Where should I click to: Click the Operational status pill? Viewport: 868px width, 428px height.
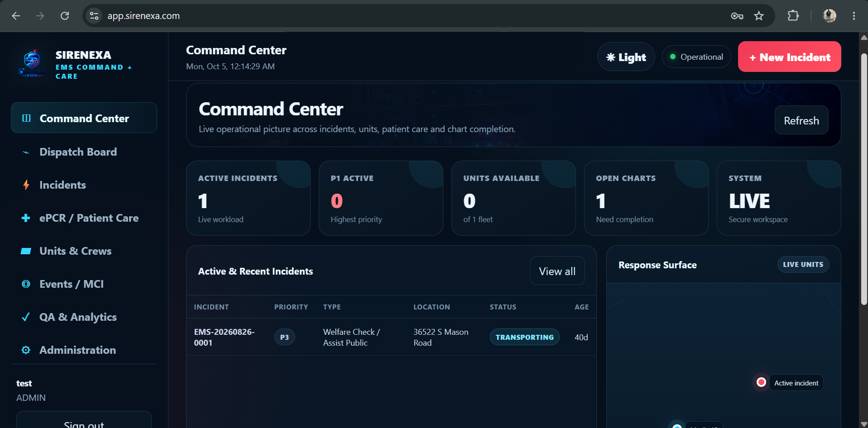696,57
